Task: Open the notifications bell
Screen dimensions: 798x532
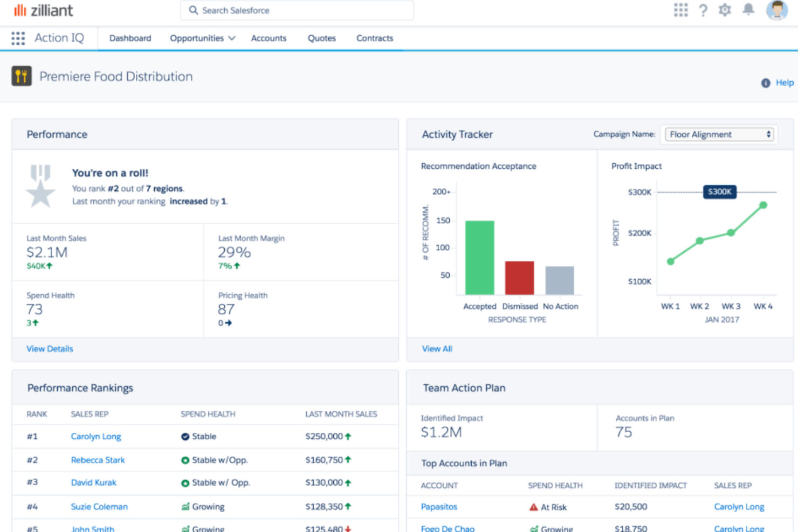Action: [748, 10]
